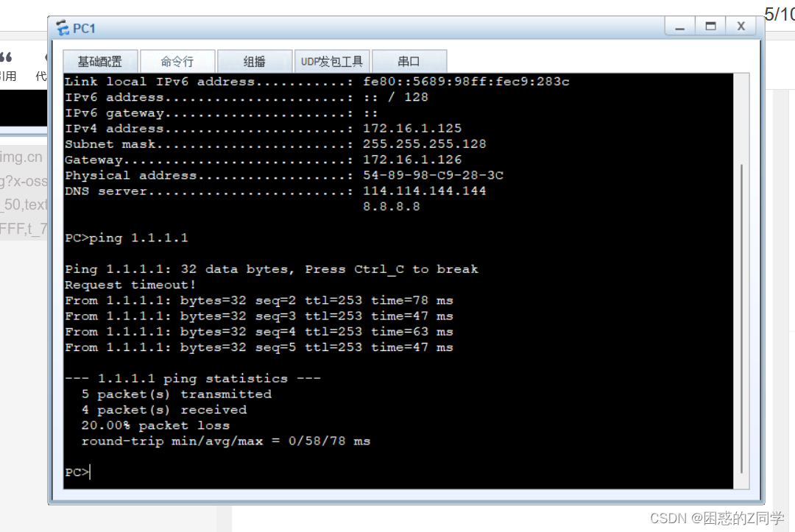795x532 pixels.
Task: Maximize the PC1 window
Action: (x=710, y=26)
